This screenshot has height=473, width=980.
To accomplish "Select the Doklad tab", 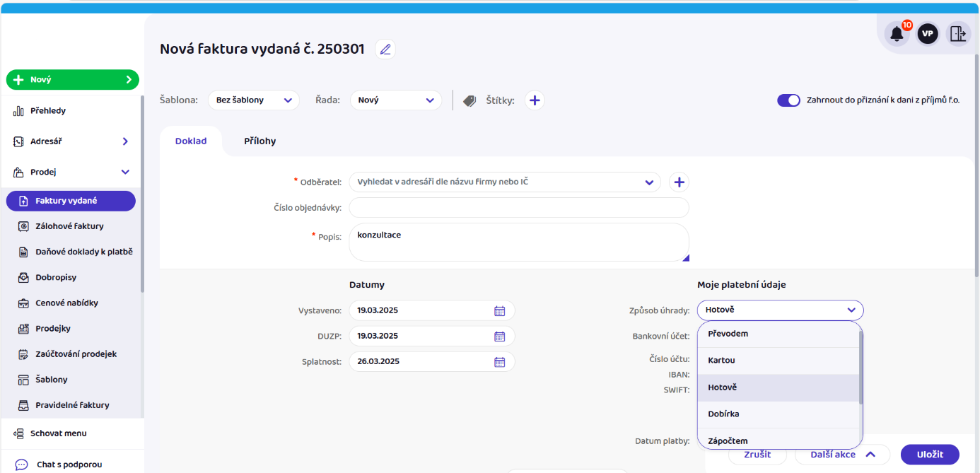I will click(191, 141).
